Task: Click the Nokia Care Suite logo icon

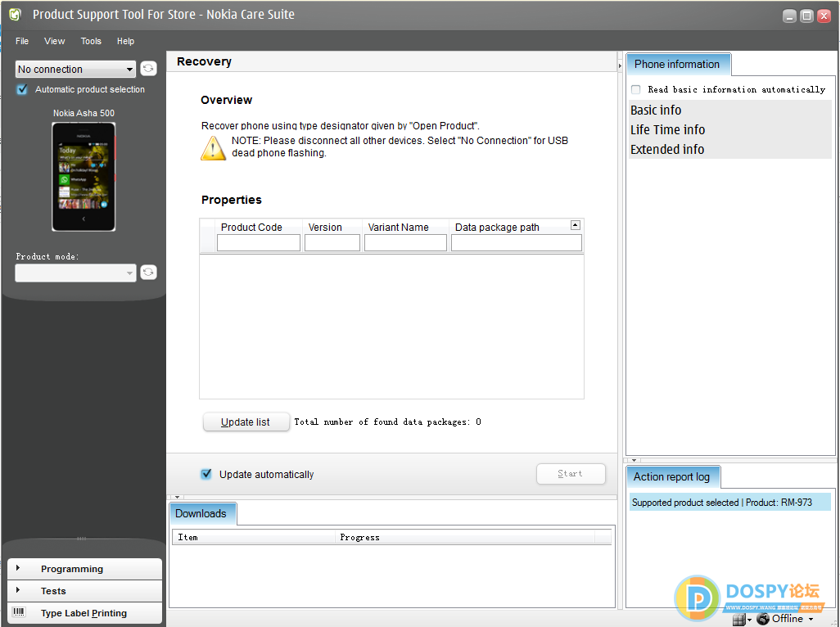Action: point(15,15)
